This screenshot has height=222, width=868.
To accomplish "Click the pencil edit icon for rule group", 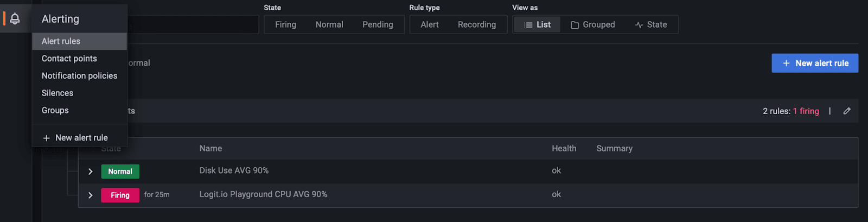I will [847, 111].
